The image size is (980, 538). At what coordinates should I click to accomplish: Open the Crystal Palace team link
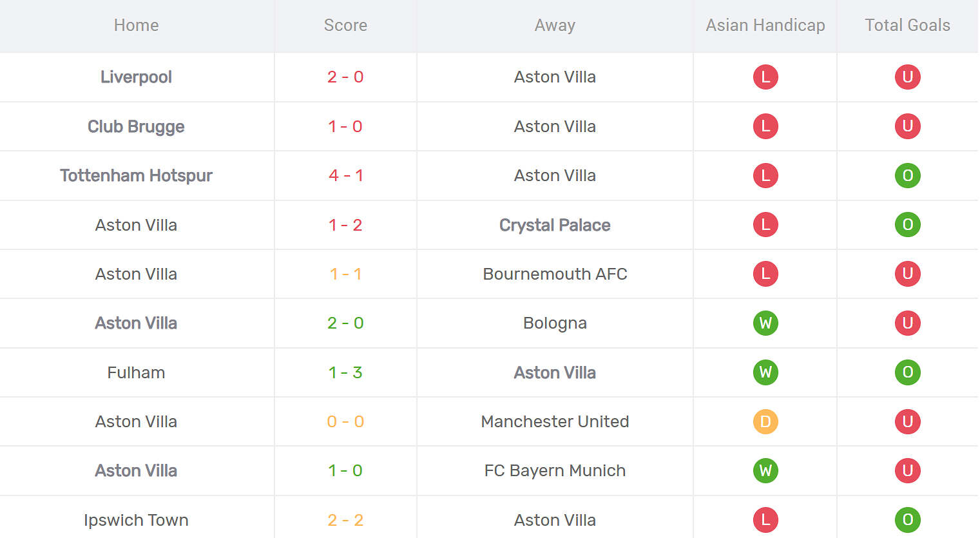point(555,225)
